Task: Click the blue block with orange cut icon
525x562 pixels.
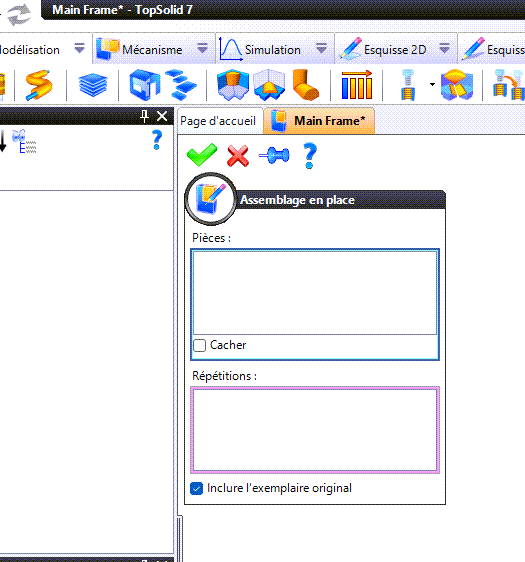Action: click(457, 85)
